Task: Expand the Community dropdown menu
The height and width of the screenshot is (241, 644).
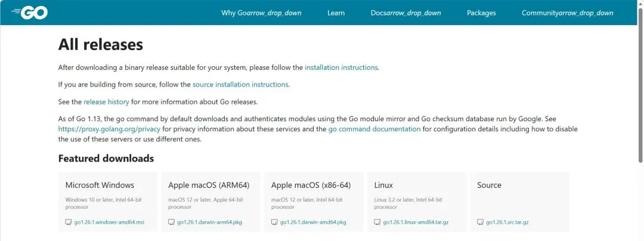Action: [x=567, y=13]
